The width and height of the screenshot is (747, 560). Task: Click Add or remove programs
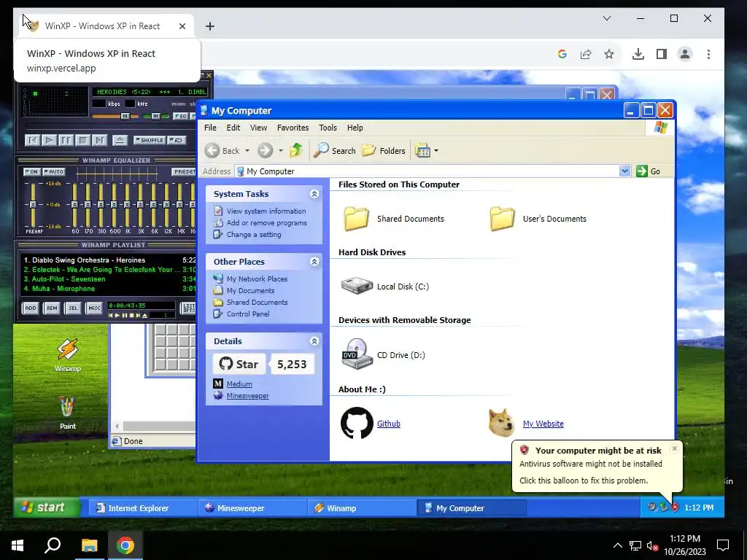pyautogui.click(x=267, y=223)
